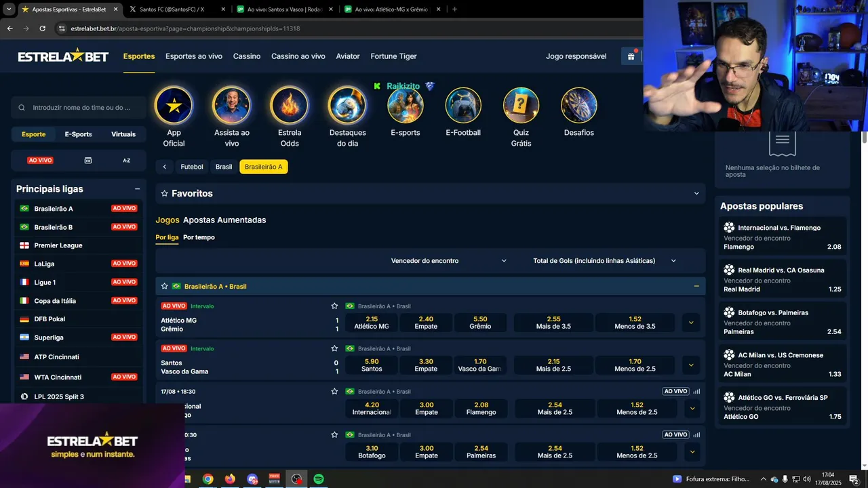The image size is (868, 488).
Task: Open the Premier League sidebar link
Action: point(58,245)
